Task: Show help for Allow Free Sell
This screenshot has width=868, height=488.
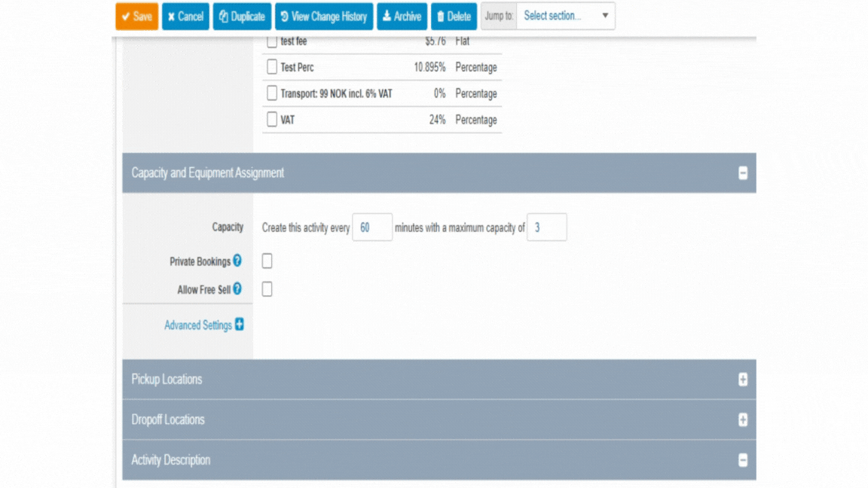Action: (x=237, y=289)
